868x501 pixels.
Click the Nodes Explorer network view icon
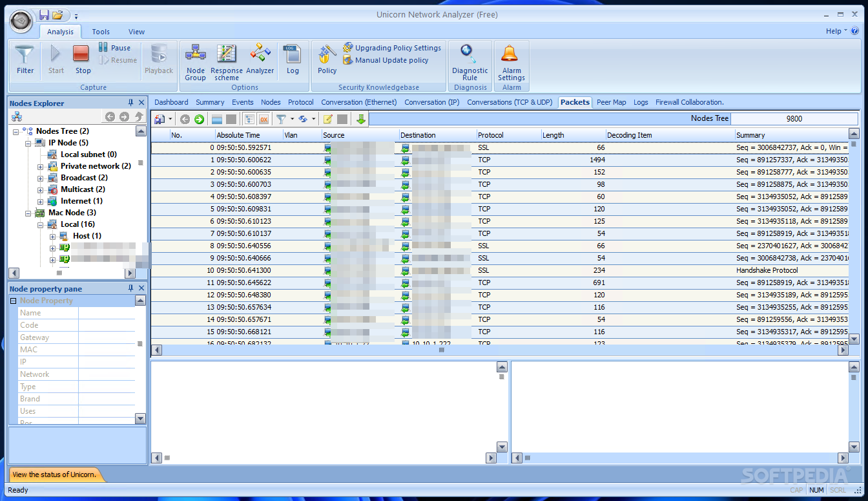(17, 116)
